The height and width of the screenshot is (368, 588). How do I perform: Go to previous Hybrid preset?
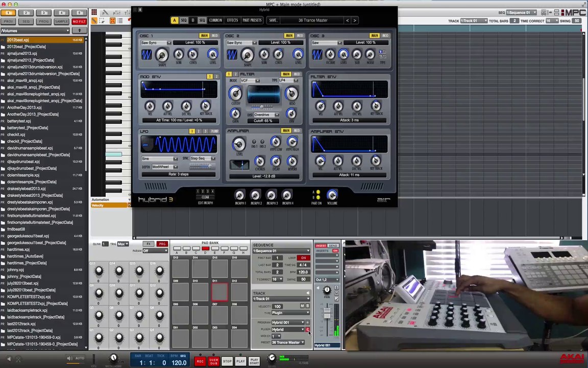[x=348, y=20]
